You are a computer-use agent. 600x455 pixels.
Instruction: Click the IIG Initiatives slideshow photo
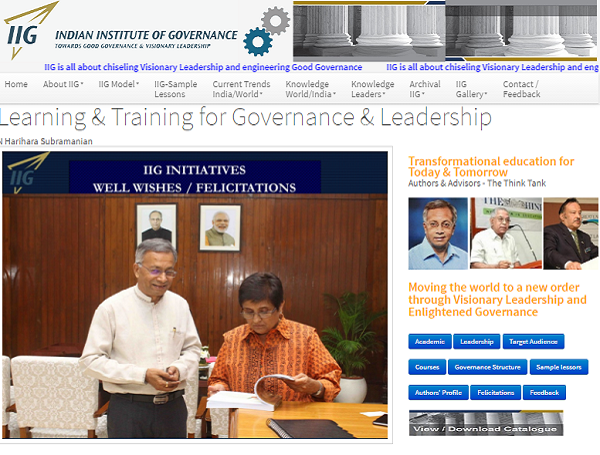[x=195, y=295]
